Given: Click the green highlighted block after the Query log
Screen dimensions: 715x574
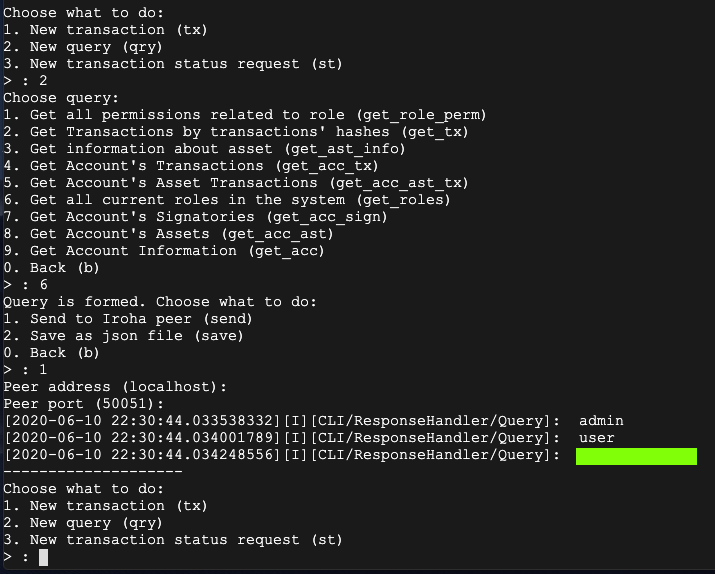Looking at the screenshot, I should [636, 456].
